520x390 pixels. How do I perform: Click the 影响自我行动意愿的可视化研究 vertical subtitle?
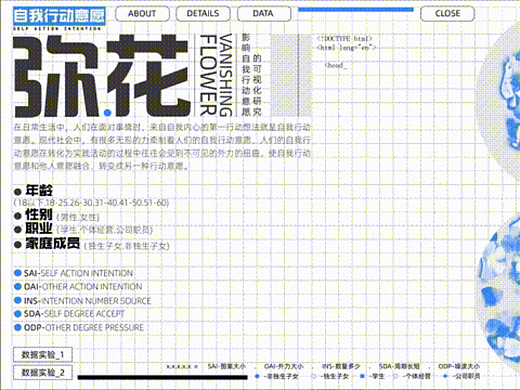coord(251,75)
